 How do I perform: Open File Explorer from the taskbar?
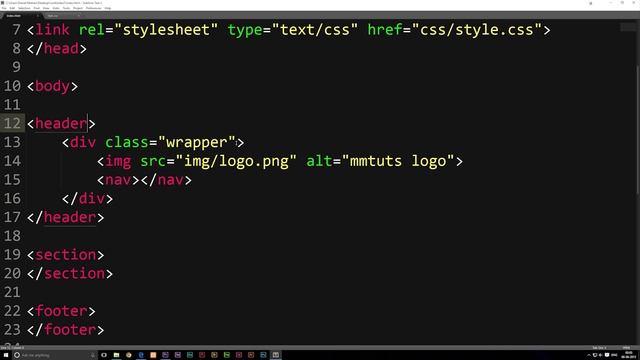click(116, 355)
